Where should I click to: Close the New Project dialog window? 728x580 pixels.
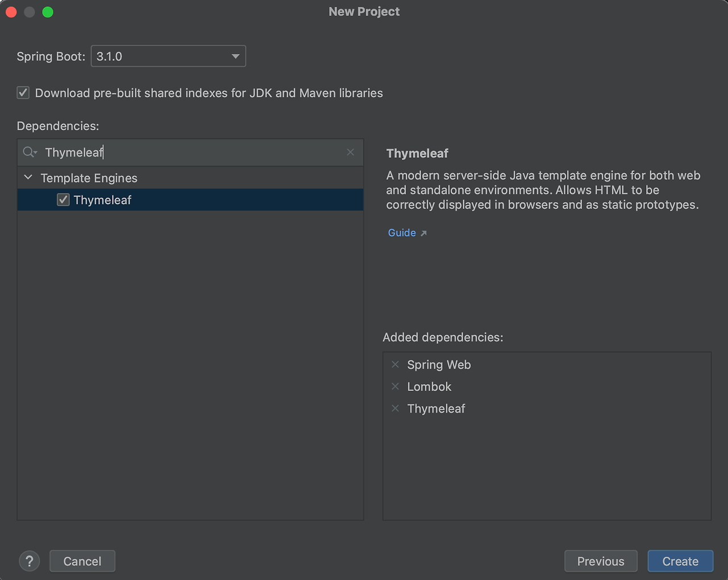pyautogui.click(x=11, y=12)
